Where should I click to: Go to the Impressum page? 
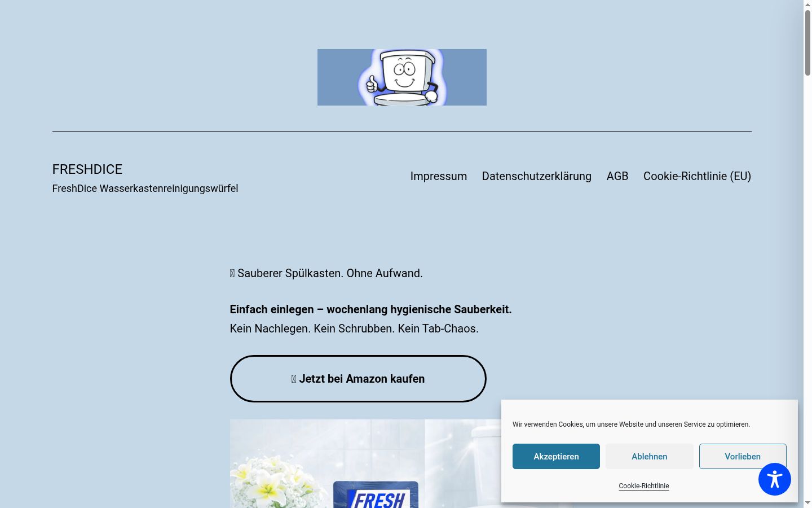(439, 176)
